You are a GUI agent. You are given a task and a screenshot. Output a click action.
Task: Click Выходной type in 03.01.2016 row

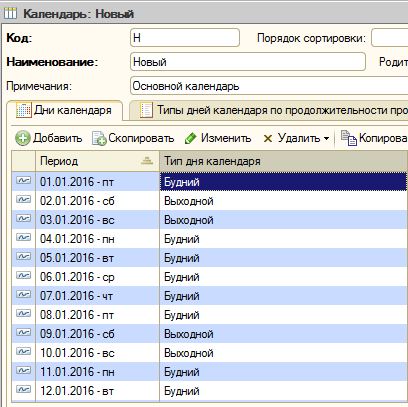[284, 220]
